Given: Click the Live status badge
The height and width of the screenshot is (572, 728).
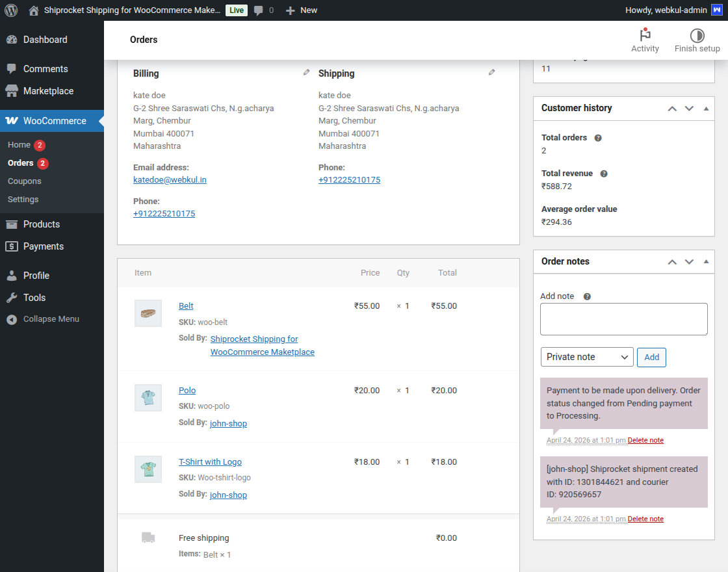Looking at the screenshot, I should (x=237, y=10).
